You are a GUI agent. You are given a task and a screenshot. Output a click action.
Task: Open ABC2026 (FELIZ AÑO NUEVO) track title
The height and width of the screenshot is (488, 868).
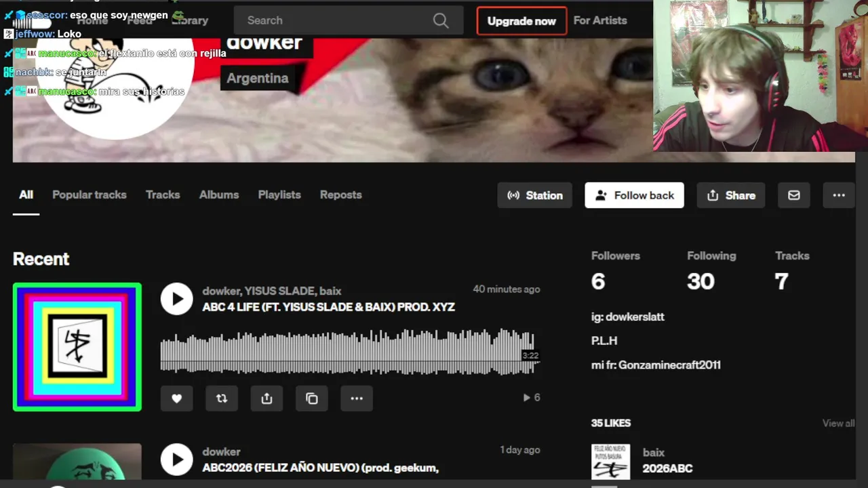click(320, 468)
